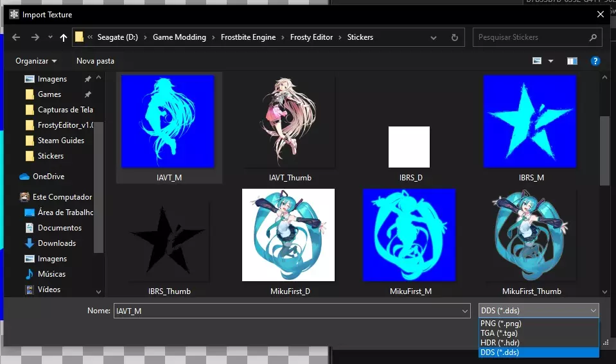
Task: Navigate to Frosty Editor breadcrumb
Action: pyautogui.click(x=312, y=37)
